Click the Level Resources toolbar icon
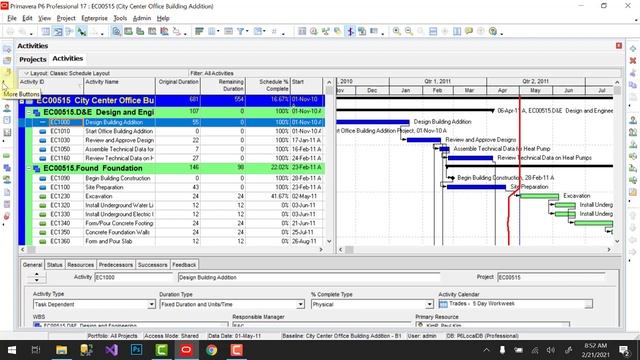Screen dimensions: 640x360 (x=326, y=31)
